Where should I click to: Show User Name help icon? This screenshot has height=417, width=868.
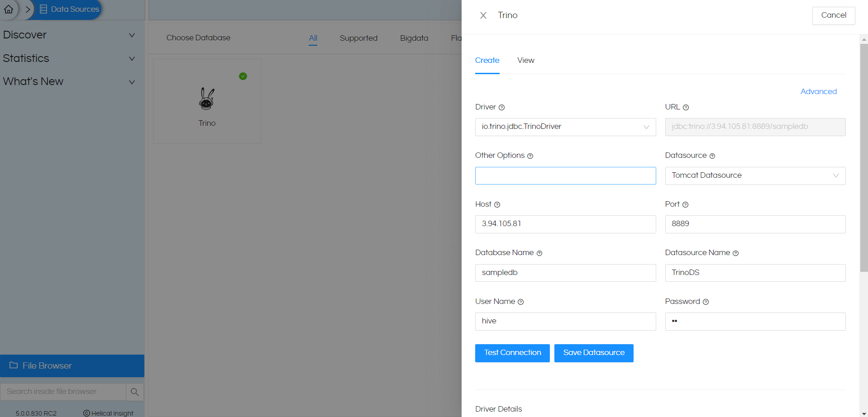pos(520,302)
